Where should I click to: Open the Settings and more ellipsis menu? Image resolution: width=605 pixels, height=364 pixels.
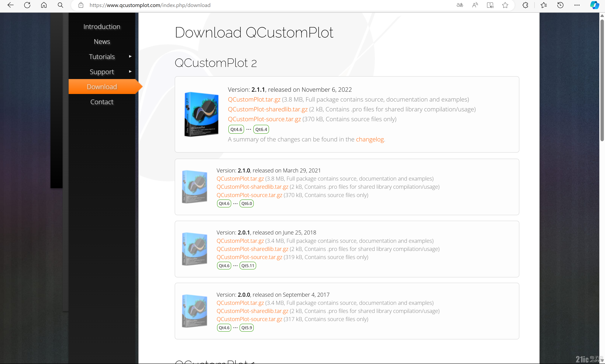[577, 5]
